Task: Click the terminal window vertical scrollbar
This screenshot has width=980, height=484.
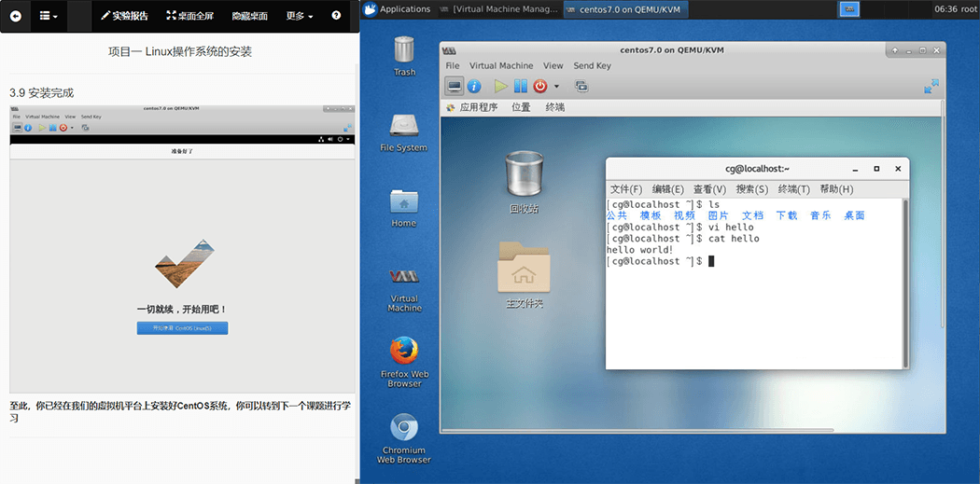Action: coord(905,280)
